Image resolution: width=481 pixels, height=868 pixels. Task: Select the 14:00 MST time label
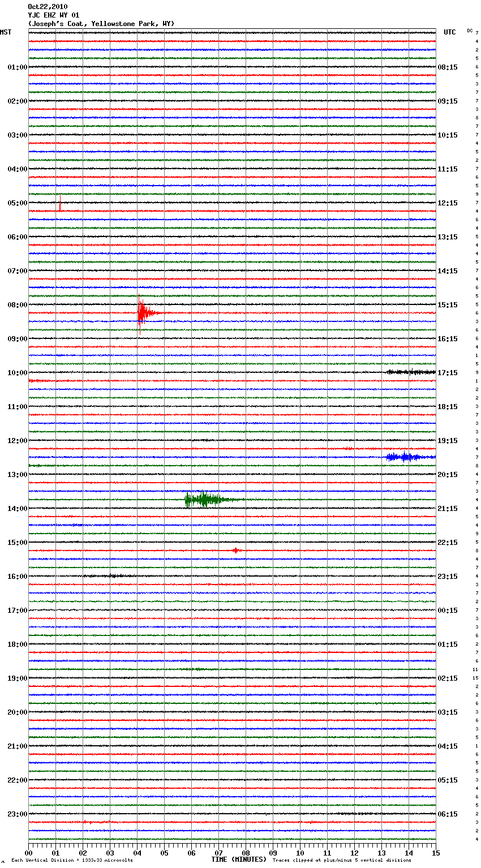coord(17,509)
